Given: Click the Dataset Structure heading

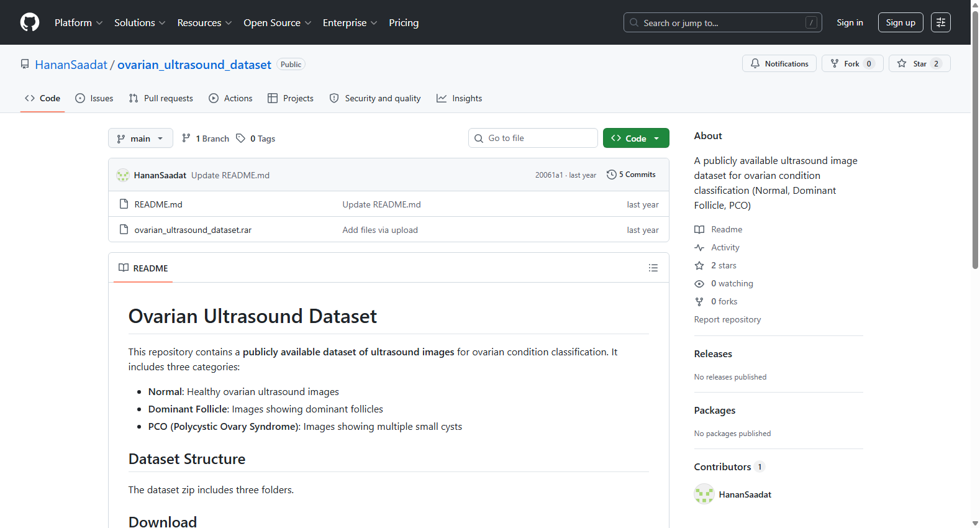Looking at the screenshot, I should 187,459.
